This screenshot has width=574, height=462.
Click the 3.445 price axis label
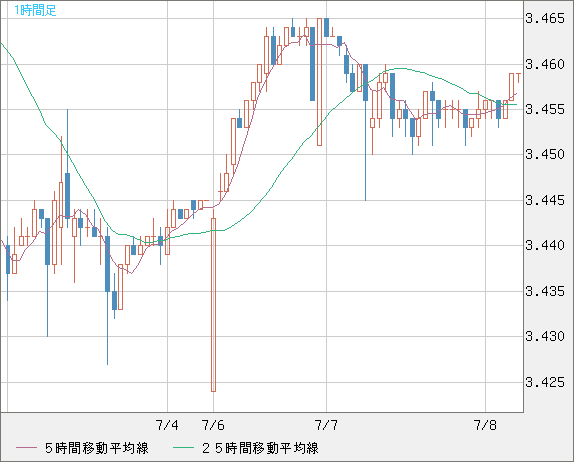545,200
